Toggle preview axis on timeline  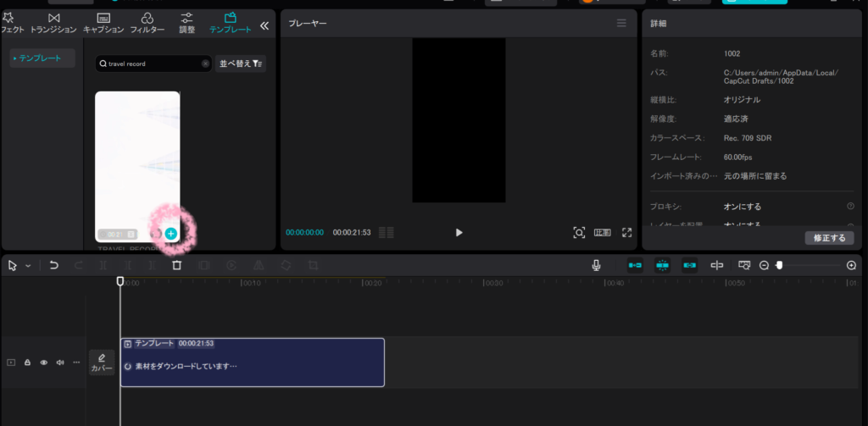pos(717,266)
